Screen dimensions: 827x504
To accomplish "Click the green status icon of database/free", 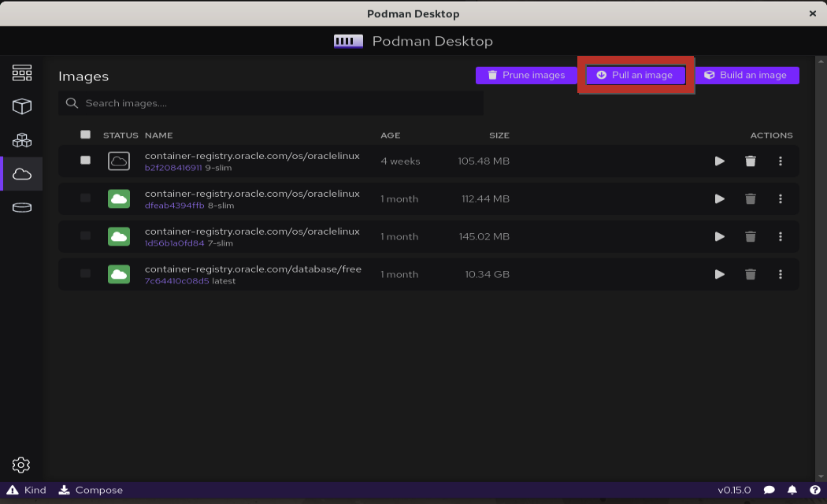I will coord(119,275).
